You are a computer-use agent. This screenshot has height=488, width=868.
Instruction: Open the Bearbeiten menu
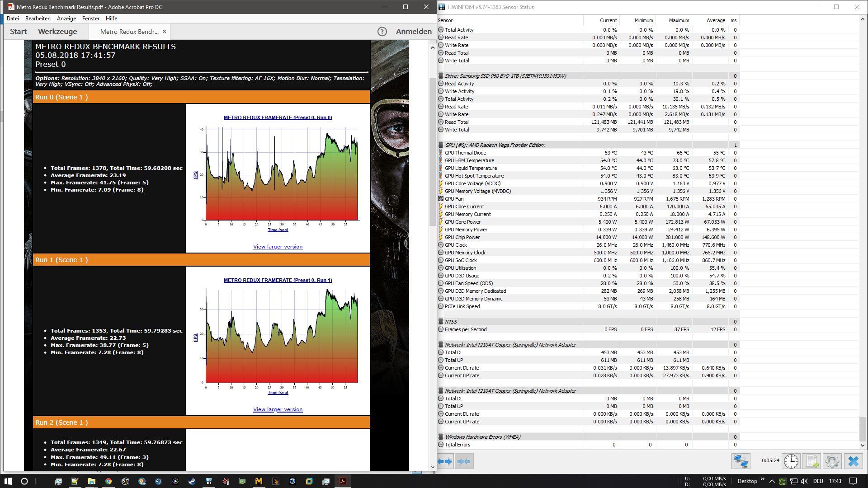(x=38, y=19)
